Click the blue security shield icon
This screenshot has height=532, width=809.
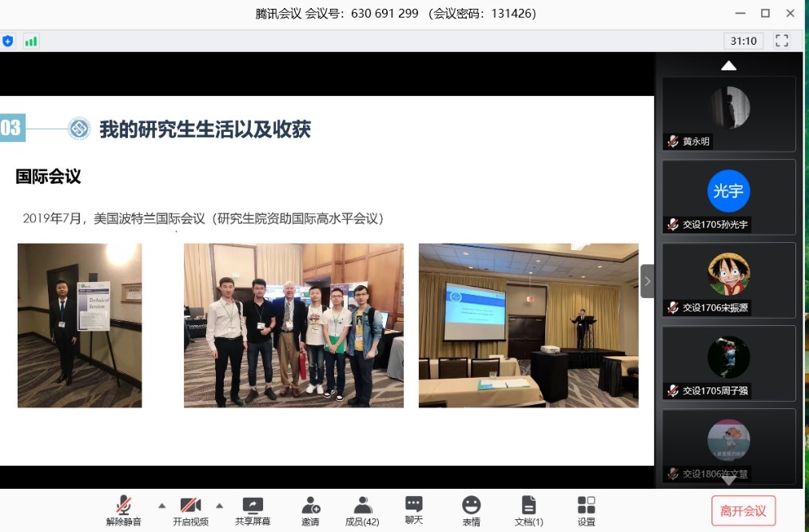point(8,41)
